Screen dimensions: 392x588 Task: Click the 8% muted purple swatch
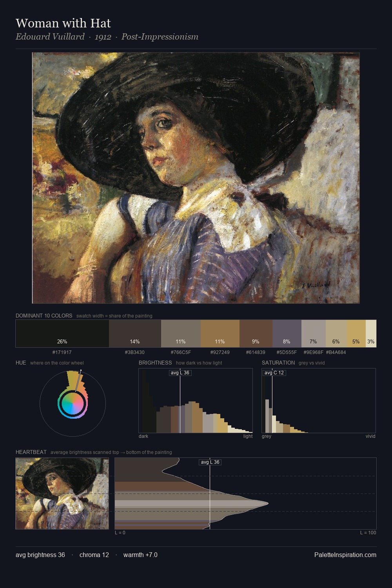click(x=287, y=334)
